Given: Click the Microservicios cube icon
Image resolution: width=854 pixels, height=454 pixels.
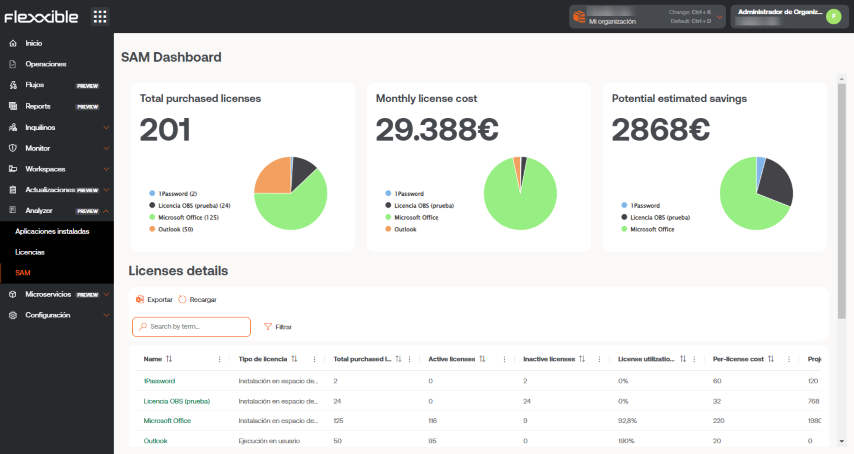Looking at the screenshot, I should (13, 294).
